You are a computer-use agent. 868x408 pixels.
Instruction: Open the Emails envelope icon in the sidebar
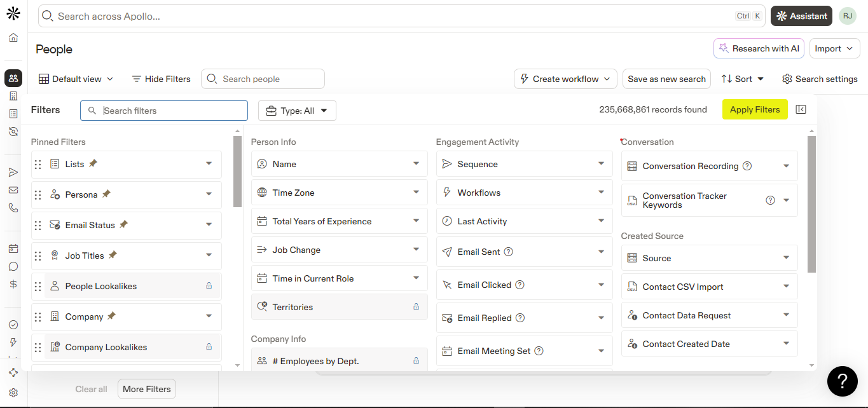click(13, 189)
